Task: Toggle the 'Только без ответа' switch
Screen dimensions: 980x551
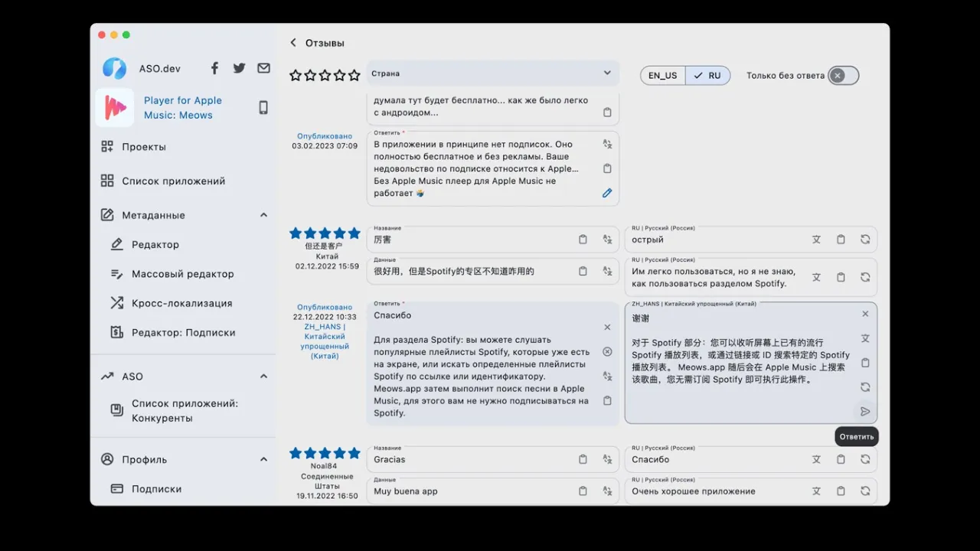Action: click(x=843, y=76)
